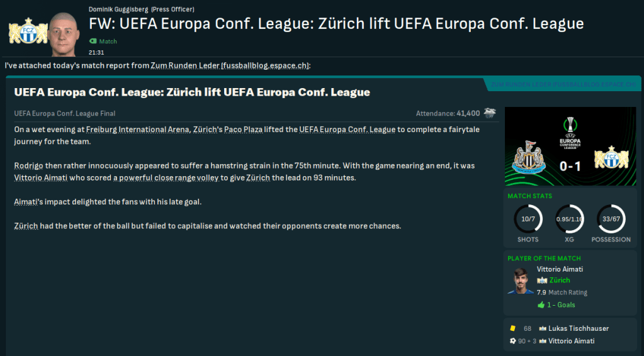Click the green Zürich club link
This screenshot has height=356, width=644.
point(560,281)
